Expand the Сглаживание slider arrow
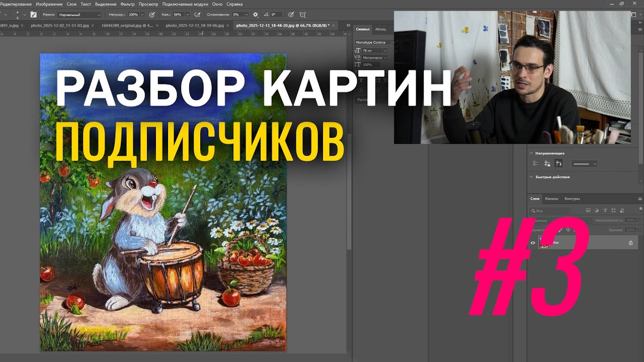The width and height of the screenshot is (644, 362). click(247, 15)
